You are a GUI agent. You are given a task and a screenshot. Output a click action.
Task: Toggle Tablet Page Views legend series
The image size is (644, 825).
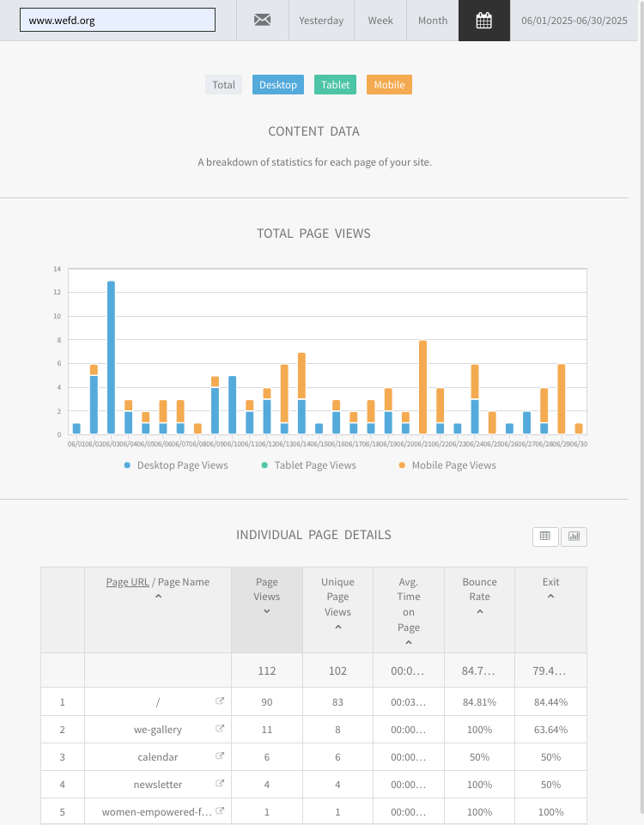(x=308, y=465)
